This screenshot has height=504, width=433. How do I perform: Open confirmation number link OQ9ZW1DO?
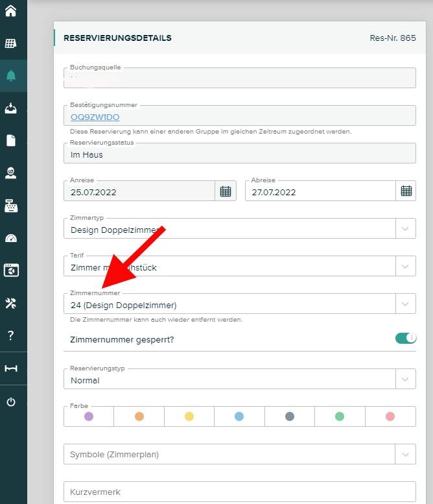click(x=95, y=117)
